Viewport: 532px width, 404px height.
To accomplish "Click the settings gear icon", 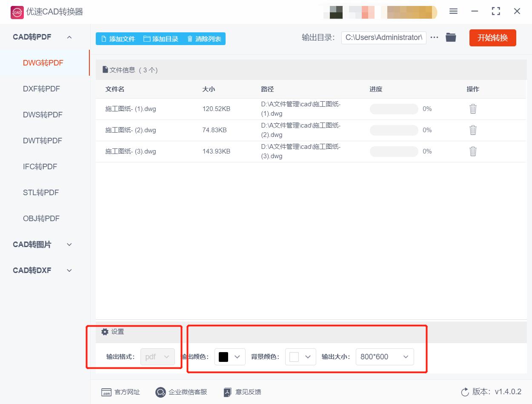I will coord(105,331).
